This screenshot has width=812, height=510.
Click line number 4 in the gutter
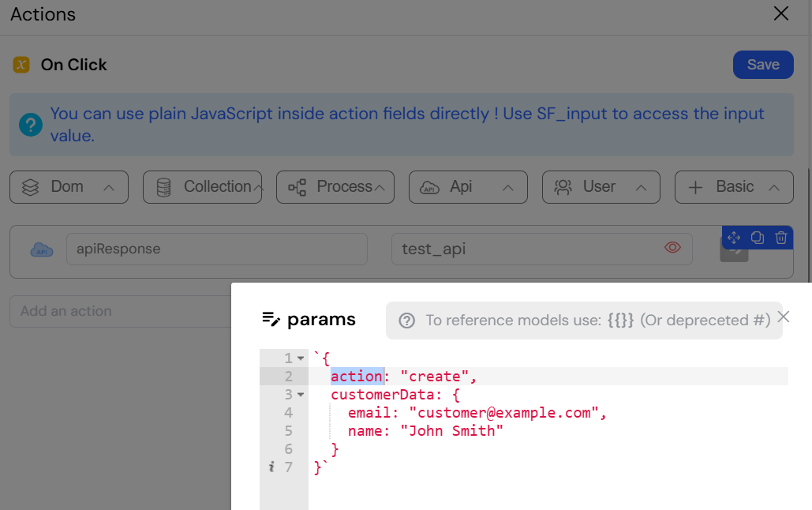coord(289,413)
